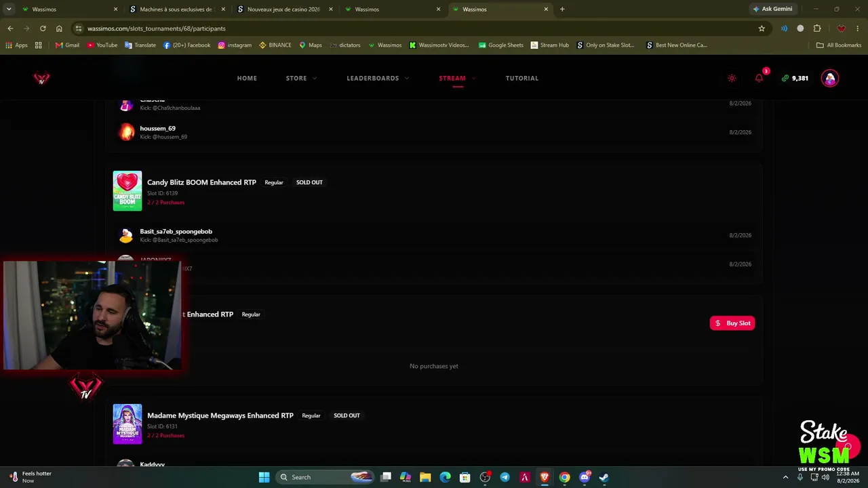Open the Stream Hub bookmark
The height and width of the screenshot is (488, 868).
pos(550,45)
